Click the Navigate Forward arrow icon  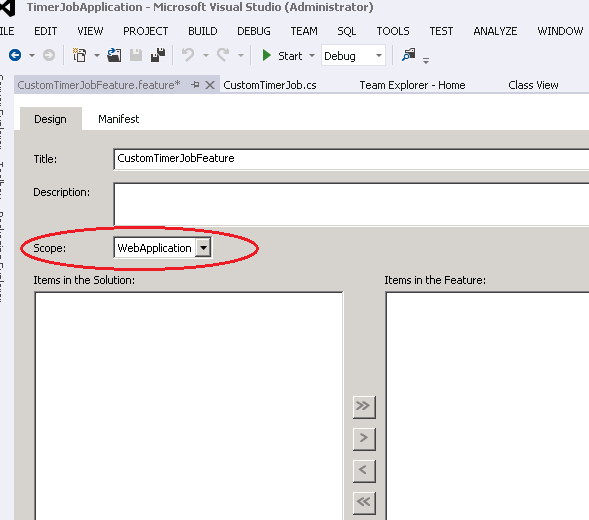(49, 56)
